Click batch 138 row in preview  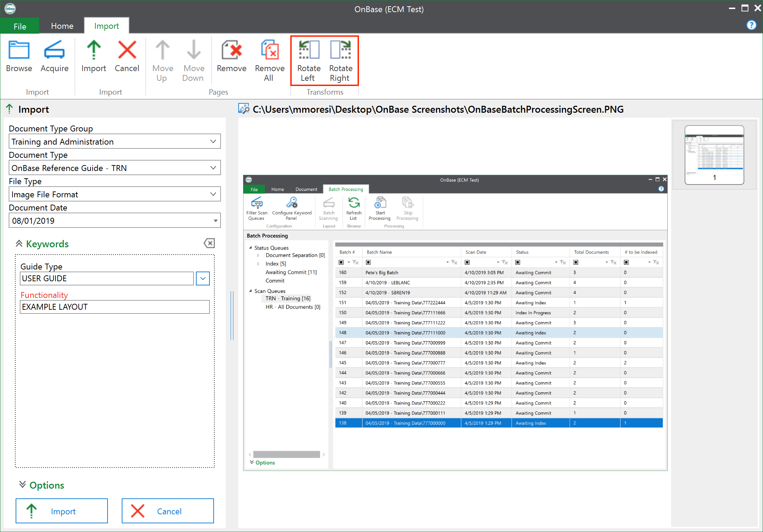tap(499, 423)
